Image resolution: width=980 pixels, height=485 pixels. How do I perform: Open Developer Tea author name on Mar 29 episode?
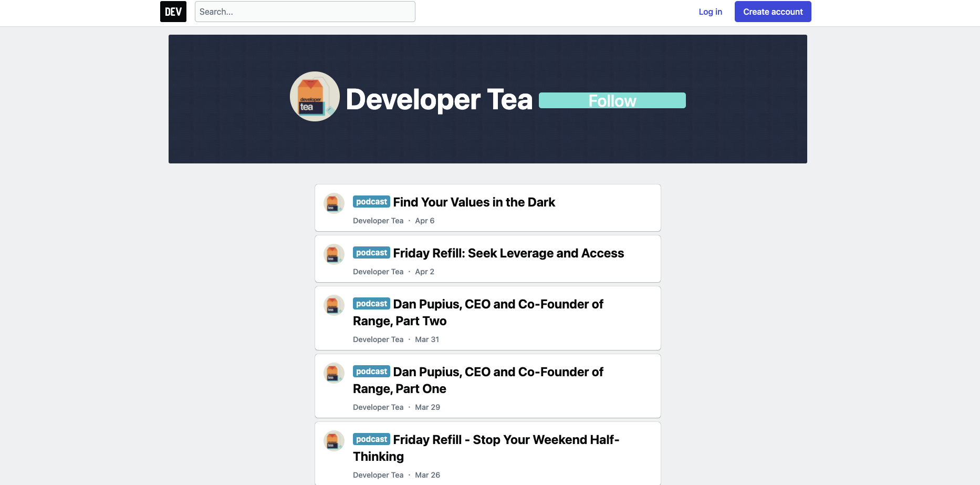[x=378, y=407]
